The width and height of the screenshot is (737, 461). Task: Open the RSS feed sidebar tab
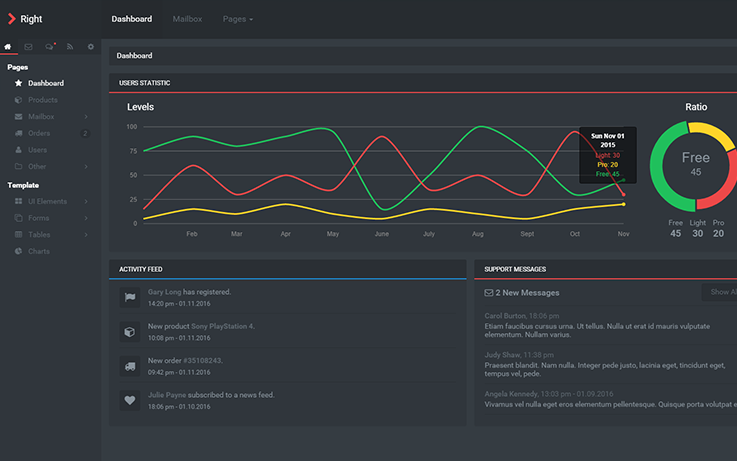70,47
